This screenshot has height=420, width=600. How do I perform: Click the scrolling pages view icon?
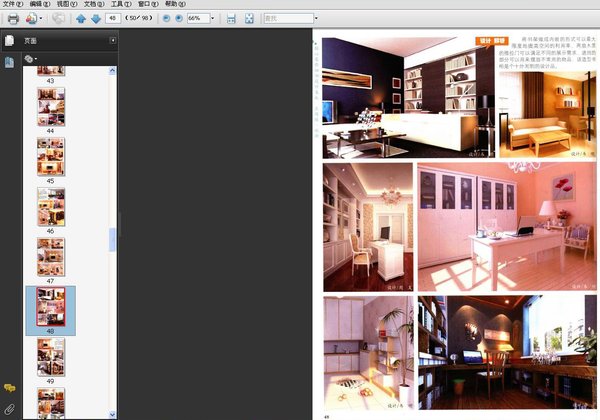click(231, 18)
